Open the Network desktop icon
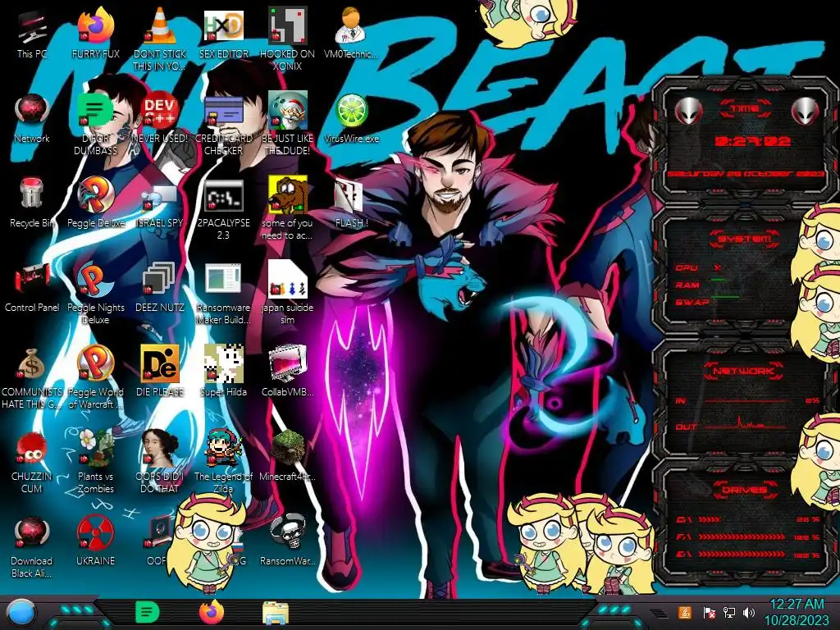 click(x=32, y=118)
